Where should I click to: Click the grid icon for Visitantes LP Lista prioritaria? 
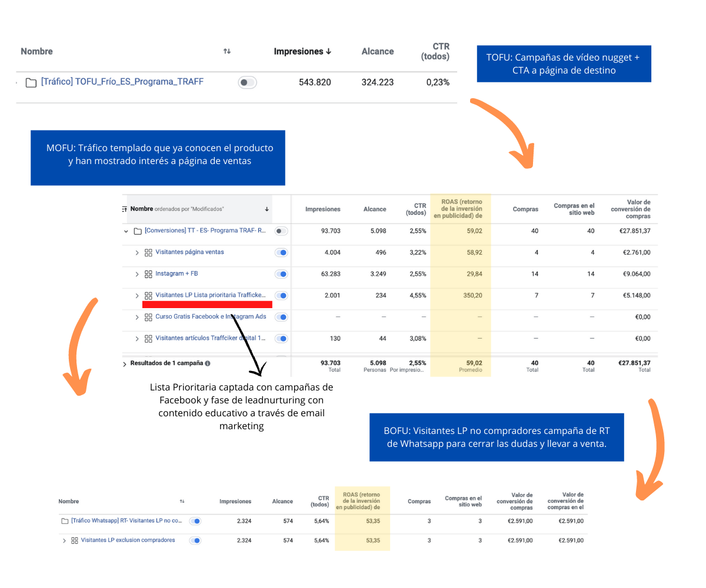(148, 296)
